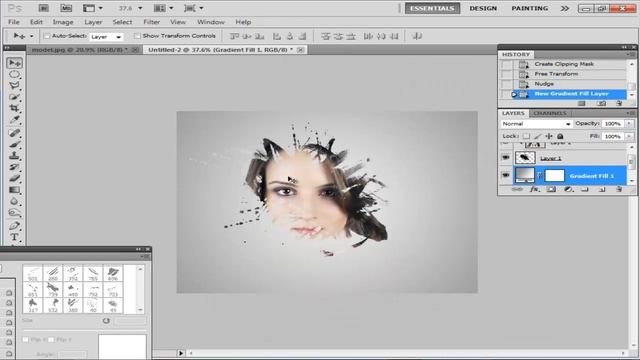The width and height of the screenshot is (640, 360).
Task: Open the Auto-Select Layer dropdown
Action: (106, 37)
